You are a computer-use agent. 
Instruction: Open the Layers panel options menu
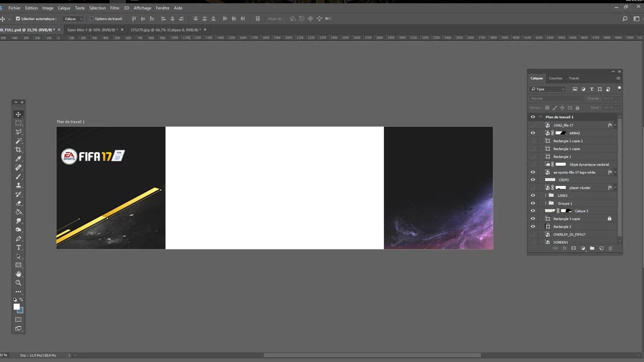click(618, 78)
